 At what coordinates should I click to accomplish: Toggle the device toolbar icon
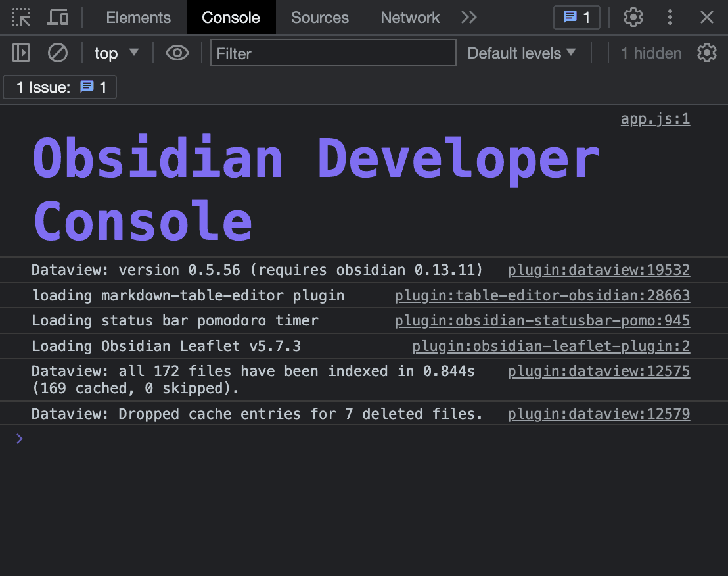point(58,18)
